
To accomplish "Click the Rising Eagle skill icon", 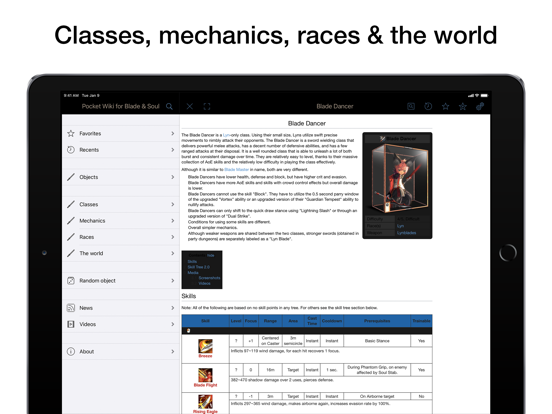I will [205, 402].
